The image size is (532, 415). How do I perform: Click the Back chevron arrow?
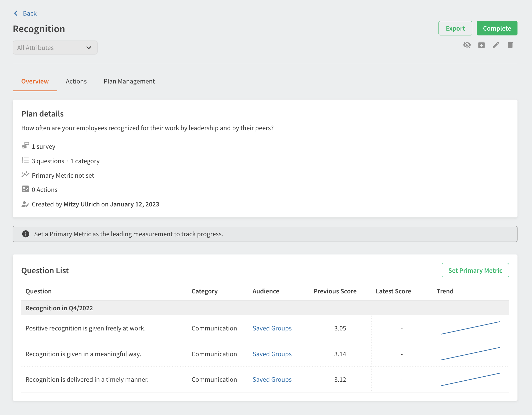(x=16, y=13)
